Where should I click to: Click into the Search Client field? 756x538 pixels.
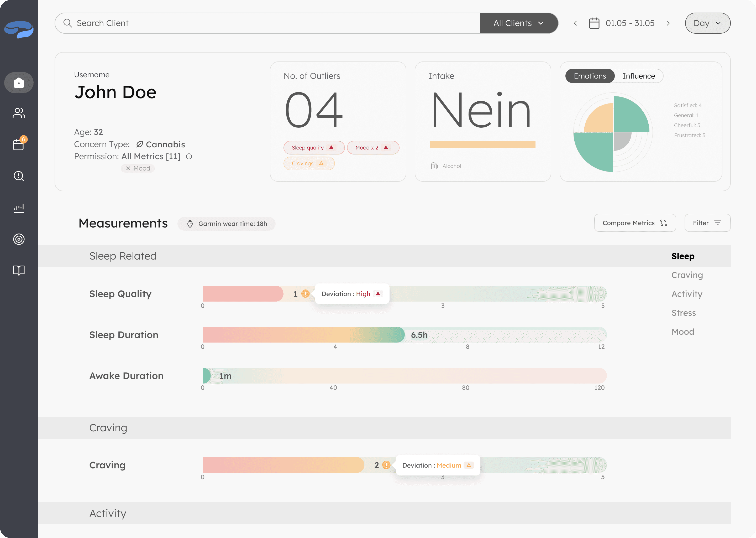[265, 23]
